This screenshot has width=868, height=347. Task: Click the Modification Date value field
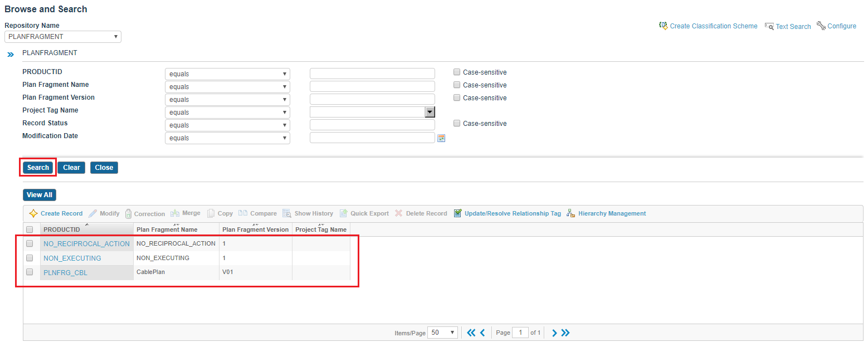tap(372, 138)
